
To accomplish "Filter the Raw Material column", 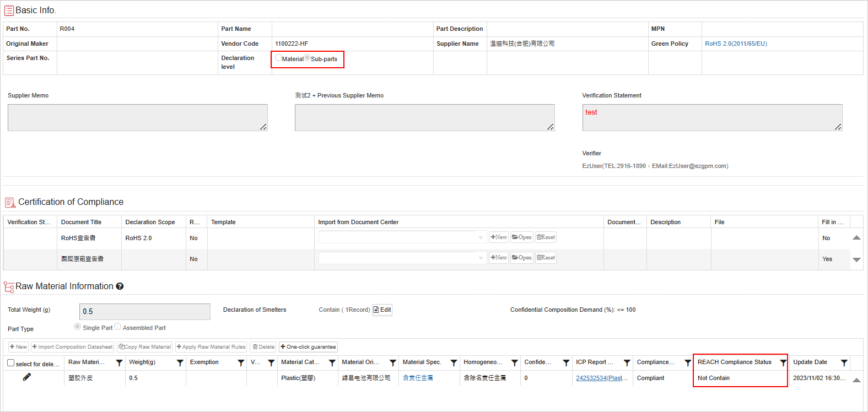I will 119,362.
